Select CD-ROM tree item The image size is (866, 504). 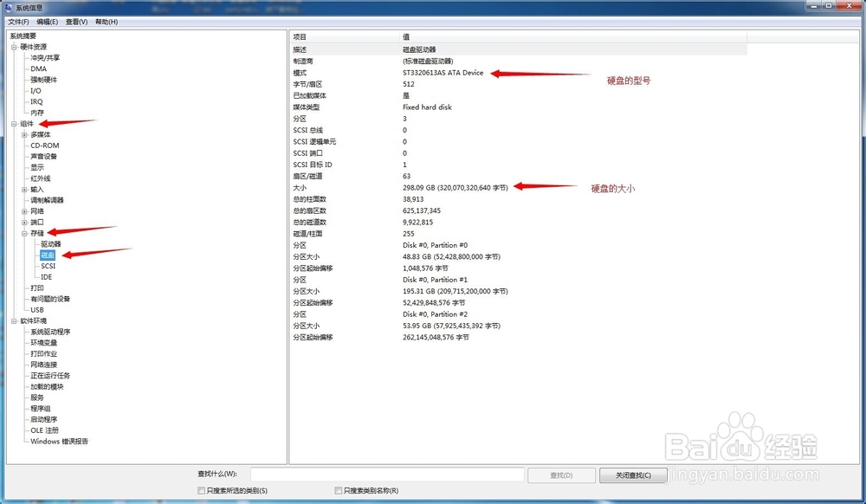[x=45, y=145]
